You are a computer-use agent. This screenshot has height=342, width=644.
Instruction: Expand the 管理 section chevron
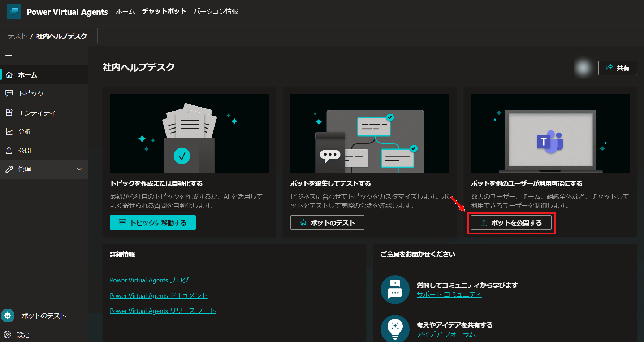coord(79,169)
